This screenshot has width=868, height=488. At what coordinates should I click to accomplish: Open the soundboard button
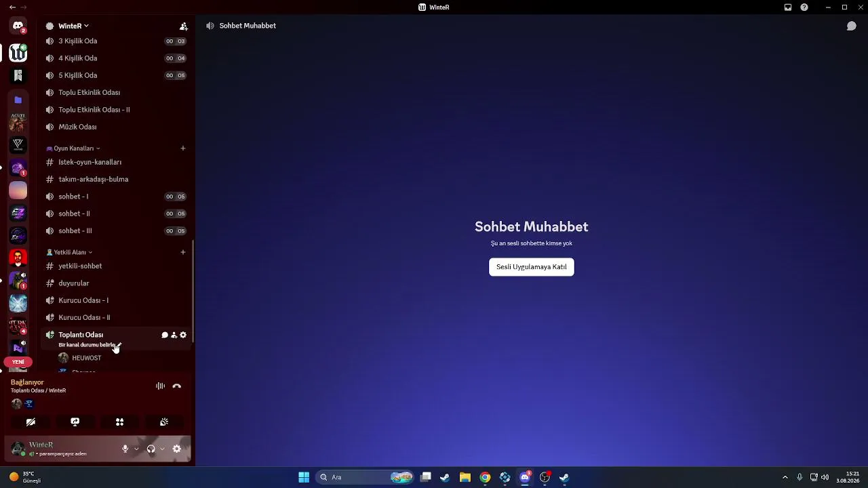click(x=164, y=422)
